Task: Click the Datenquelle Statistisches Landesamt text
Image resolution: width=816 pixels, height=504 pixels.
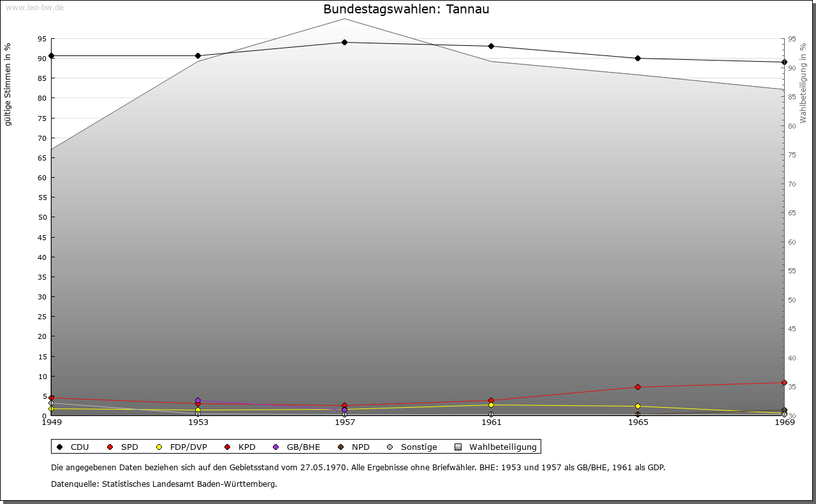Action: (164, 484)
